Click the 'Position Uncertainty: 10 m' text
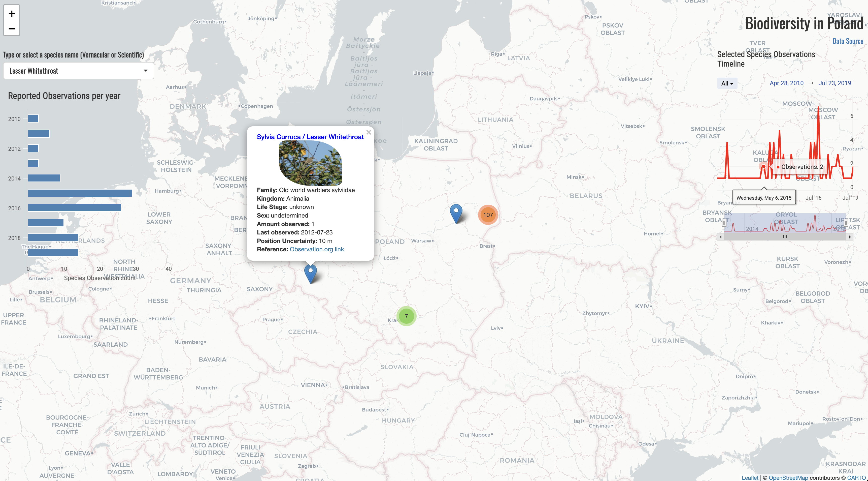 [x=294, y=241]
